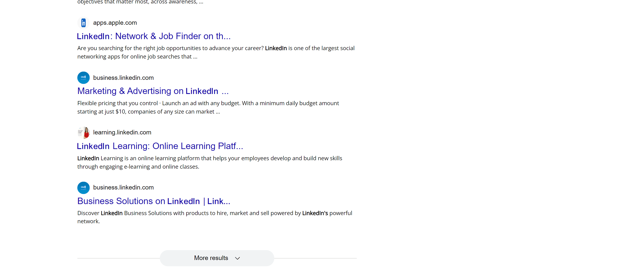Open LinkedIn: Network & Job Finder result
The image size is (644, 280).
coord(154,36)
